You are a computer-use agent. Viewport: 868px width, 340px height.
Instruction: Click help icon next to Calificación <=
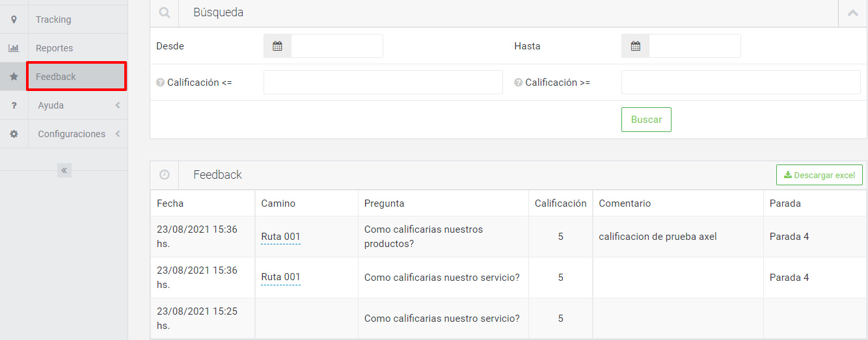click(160, 83)
